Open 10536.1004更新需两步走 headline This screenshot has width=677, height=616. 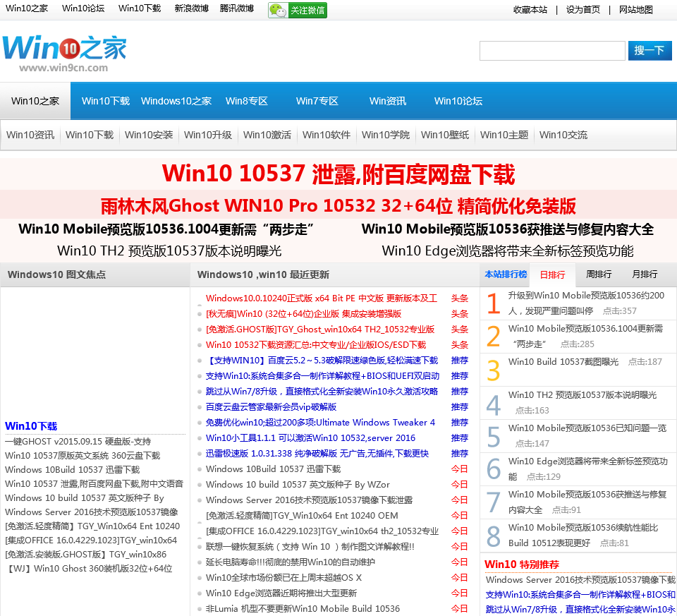(166, 229)
